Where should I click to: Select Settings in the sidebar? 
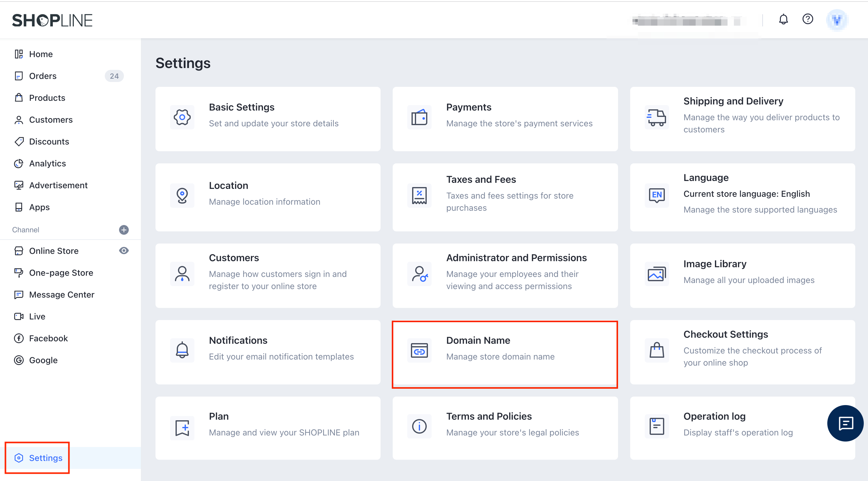[x=46, y=458]
